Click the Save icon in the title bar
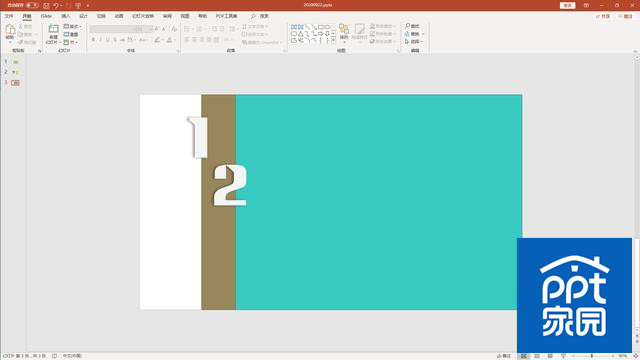Viewport: 640px width, 360px height. tap(46, 5)
